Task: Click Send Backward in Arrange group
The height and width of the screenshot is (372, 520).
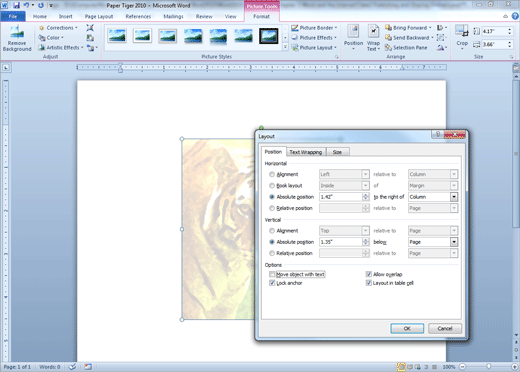Action: pyautogui.click(x=409, y=38)
